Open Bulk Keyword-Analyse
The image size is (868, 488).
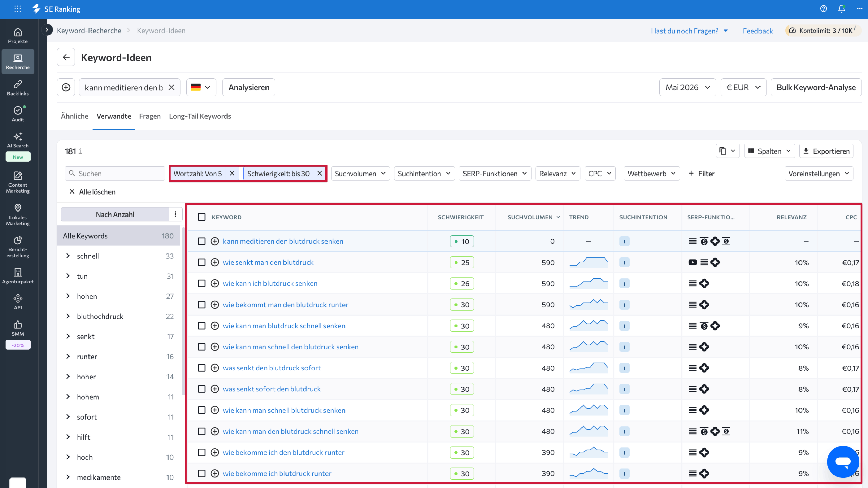click(x=816, y=87)
